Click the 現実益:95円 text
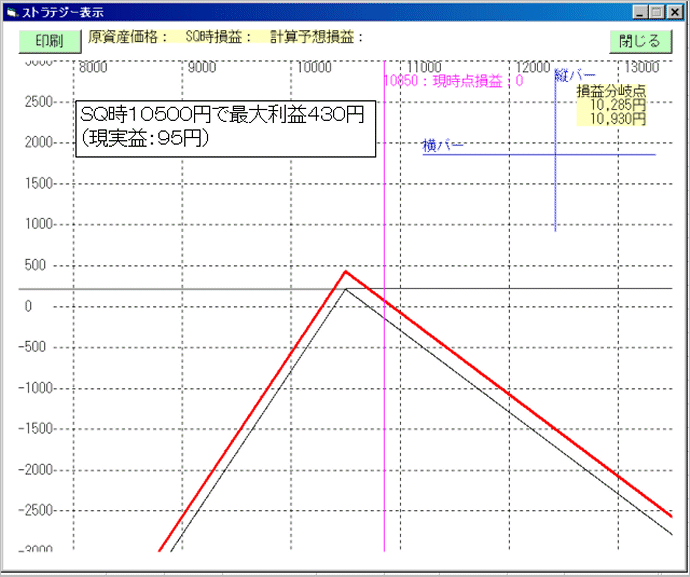The width and height of the screenshot is (690, 577). click(145, 139)
